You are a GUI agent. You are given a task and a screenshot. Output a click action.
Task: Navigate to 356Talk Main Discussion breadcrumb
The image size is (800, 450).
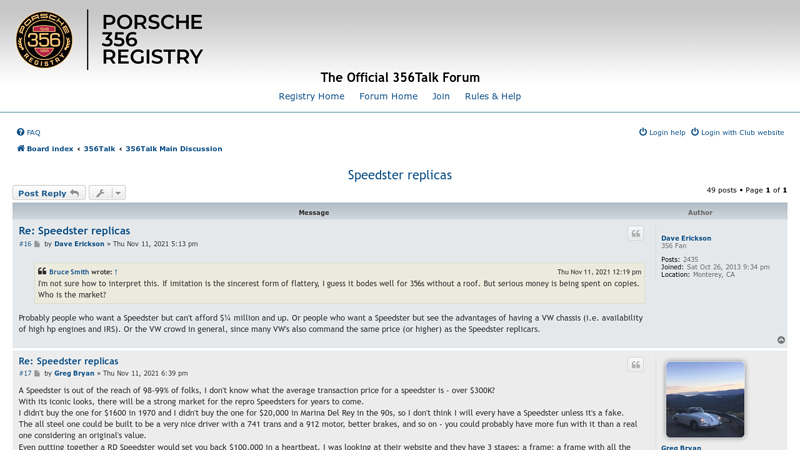pos(174,149)
